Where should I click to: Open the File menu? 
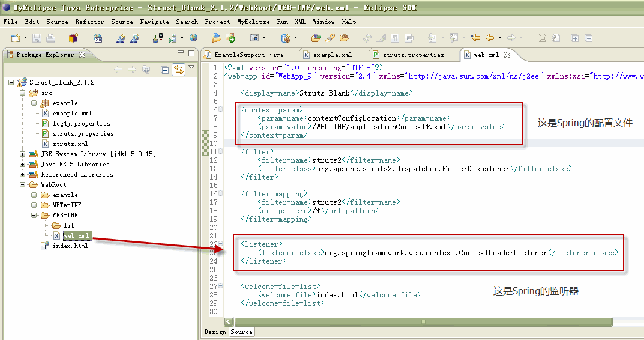[x=10, y=22]
